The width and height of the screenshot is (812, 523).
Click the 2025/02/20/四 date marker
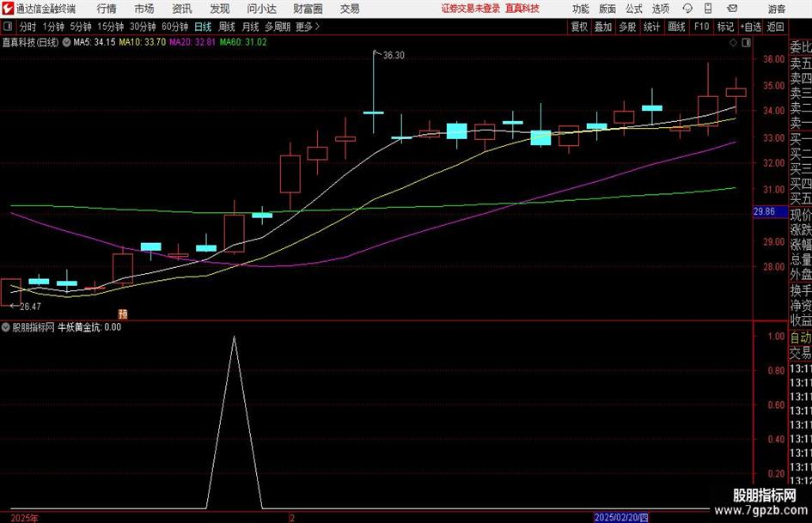(x=621, y=517)
